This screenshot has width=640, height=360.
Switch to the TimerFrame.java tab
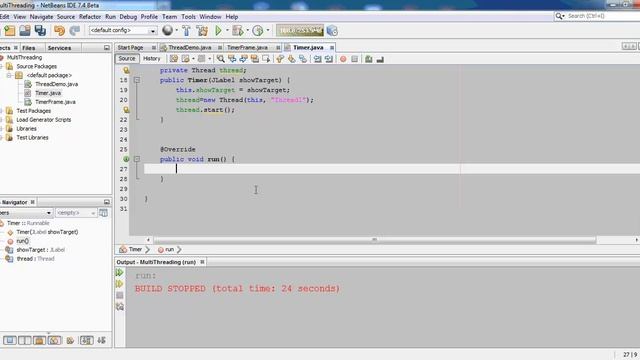point(247,48)
